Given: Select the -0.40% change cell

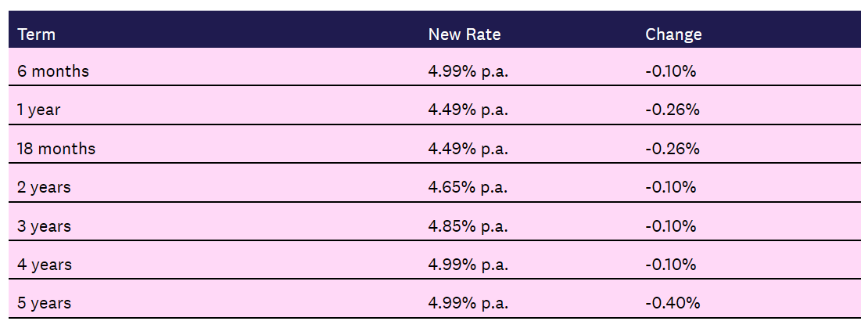Looking at the screenshot, I should tap(672, 303).
